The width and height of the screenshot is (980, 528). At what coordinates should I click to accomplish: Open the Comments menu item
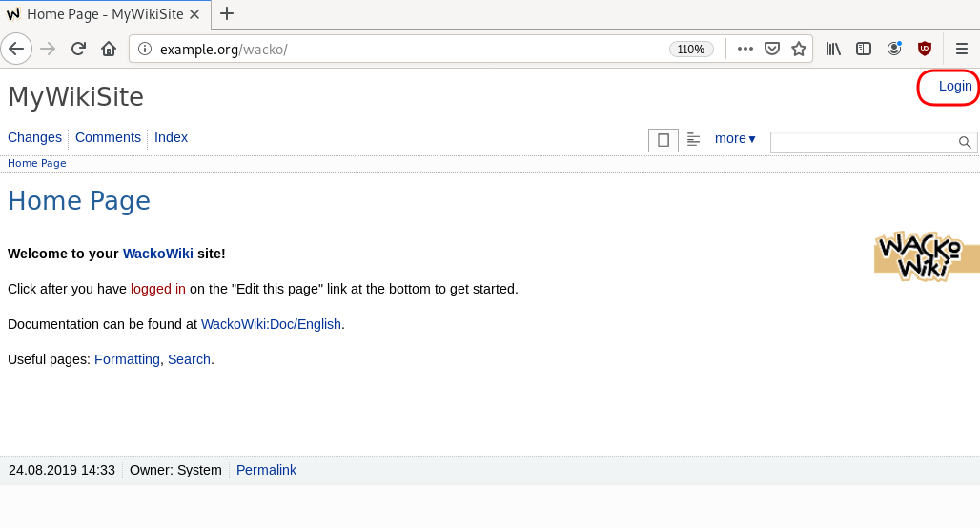pos(108,137)
